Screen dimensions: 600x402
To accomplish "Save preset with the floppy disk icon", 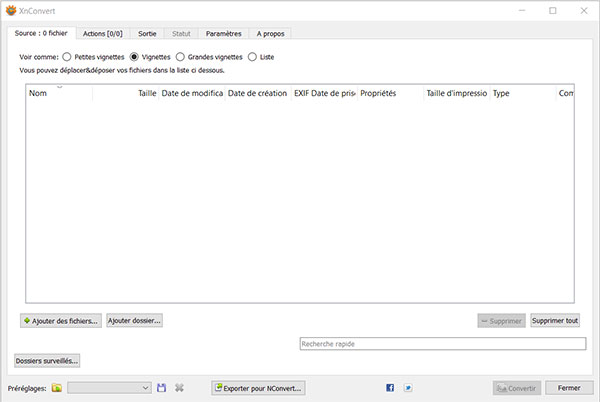I will (x=161, y=388).
